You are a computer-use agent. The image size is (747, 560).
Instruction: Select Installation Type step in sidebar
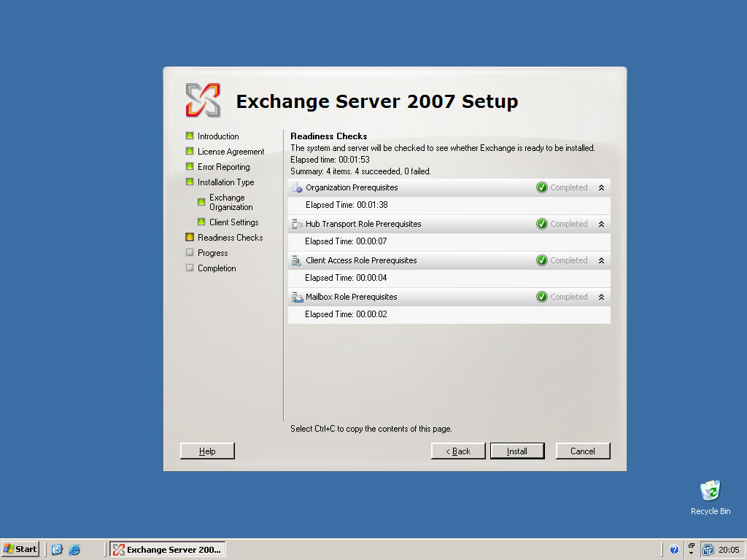[225, 182]
